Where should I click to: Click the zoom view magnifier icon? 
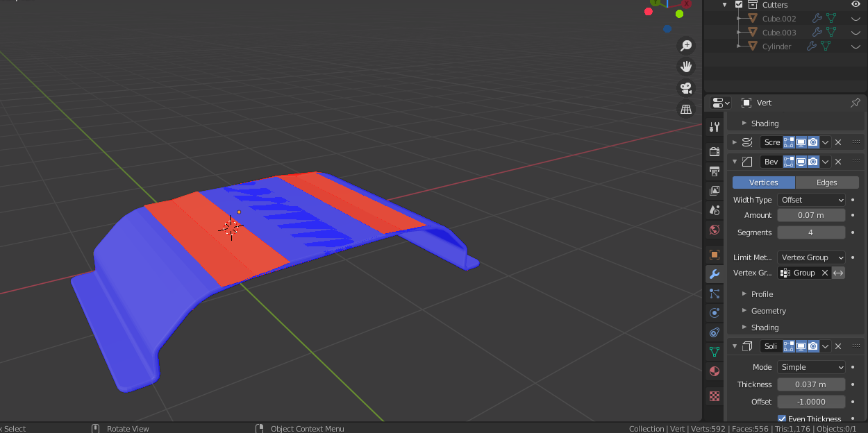[x=686, y=46]
